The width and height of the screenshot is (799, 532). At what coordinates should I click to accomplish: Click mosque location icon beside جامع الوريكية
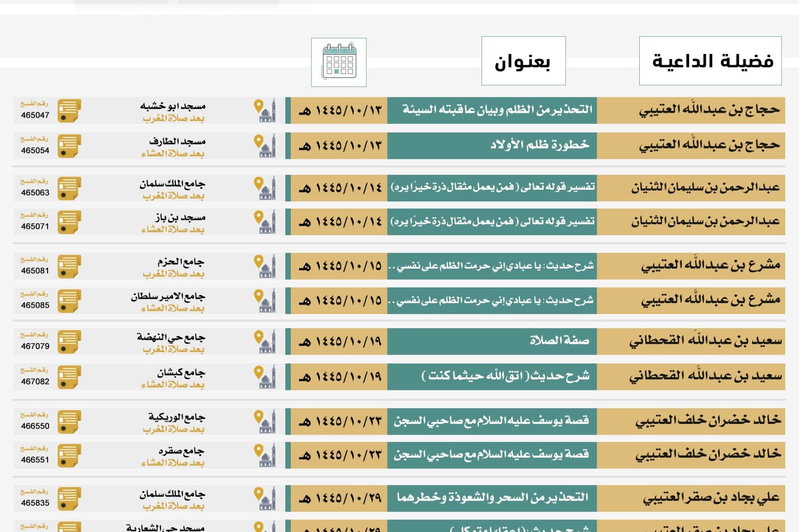tap(266, 421)
